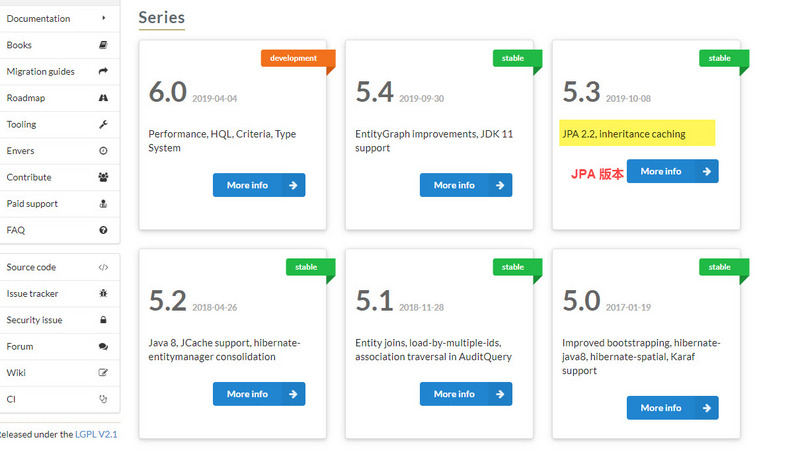
Task: Click the 6.0 version number heading
Action: coord(168,92)
